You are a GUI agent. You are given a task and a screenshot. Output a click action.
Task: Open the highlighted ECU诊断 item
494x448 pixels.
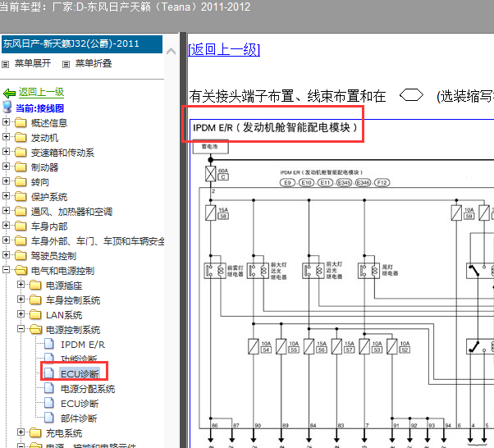pyautogui.click(x=80, y=374)
